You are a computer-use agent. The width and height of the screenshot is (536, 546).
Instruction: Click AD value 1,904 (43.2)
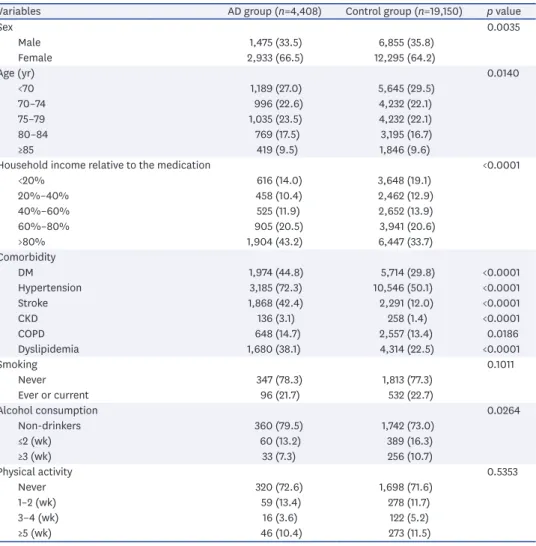pyautogui.click(x=275, y=242)
